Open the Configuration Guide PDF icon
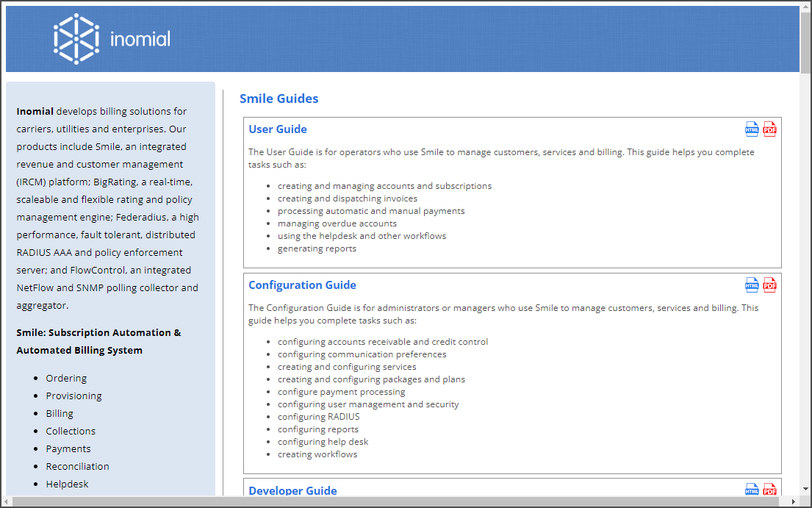Screen dimensions: 812x508 (x=770, y=285)
